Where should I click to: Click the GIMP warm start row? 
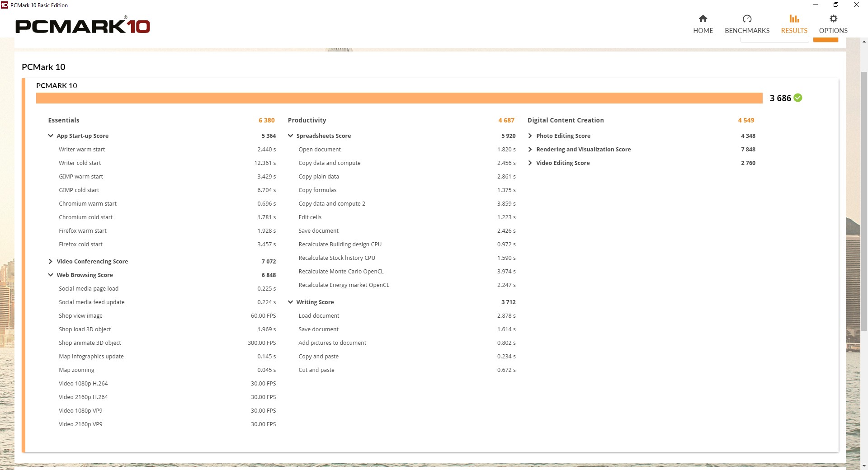click(x=167, y=176)
